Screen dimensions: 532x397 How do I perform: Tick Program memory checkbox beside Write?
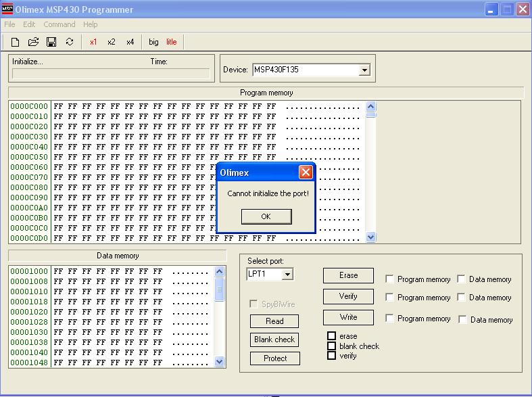[x=390, y=319]
